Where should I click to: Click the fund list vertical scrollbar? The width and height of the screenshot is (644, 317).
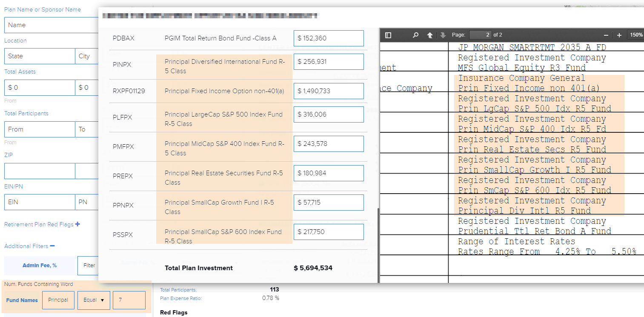(x=378, y=243)
